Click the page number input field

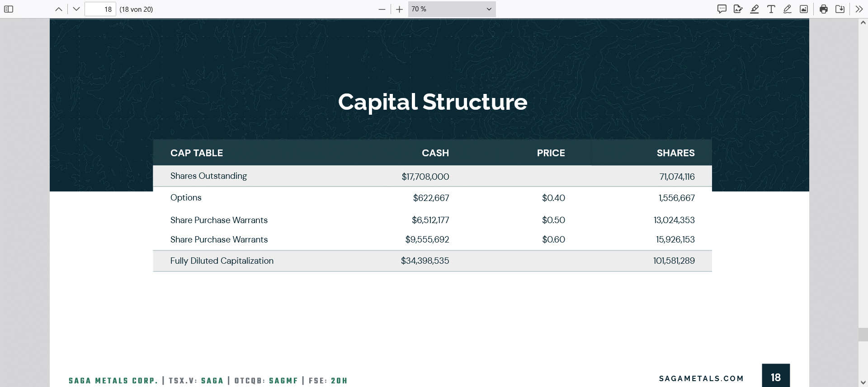coord(100,9)
